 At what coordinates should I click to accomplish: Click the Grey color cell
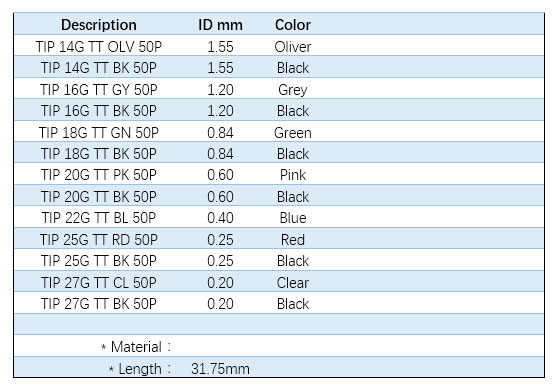(x=293, y=90)
